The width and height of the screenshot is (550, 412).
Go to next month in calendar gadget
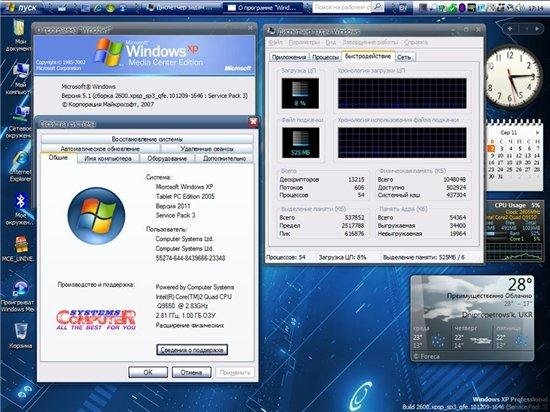coord(537,133)
